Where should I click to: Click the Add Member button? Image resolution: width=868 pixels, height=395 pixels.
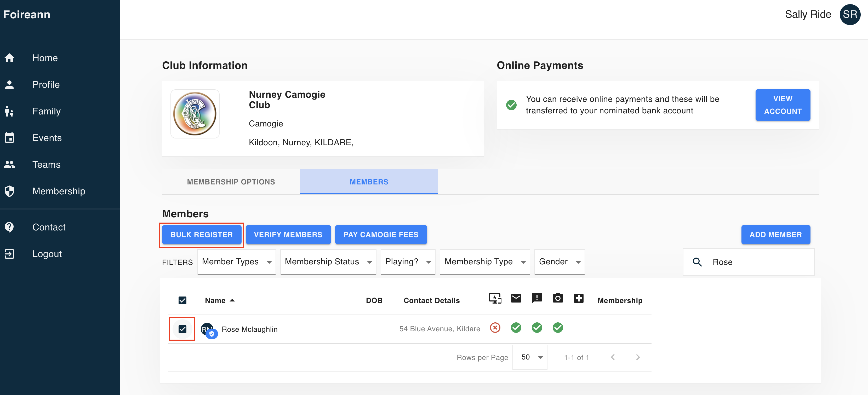[x=776, y=235]
